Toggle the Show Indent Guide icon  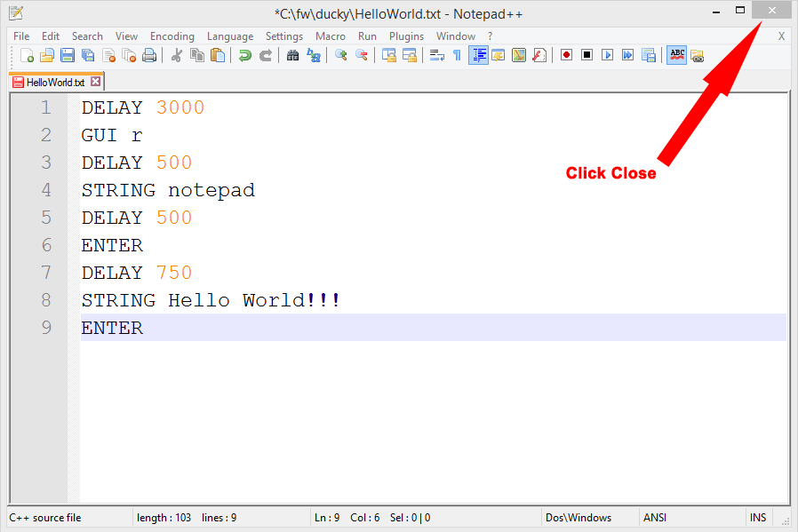[478, 55]
